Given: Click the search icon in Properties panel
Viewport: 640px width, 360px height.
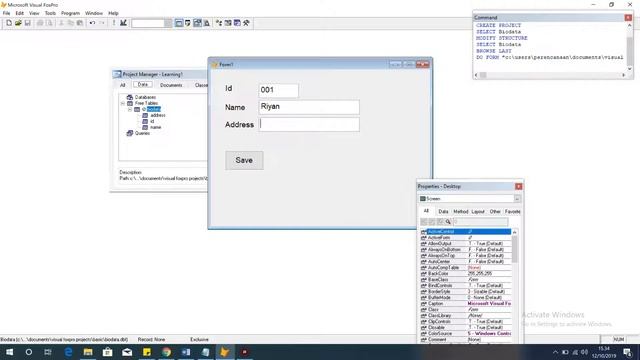Looking at the screenshot, I should coord(448,222).
